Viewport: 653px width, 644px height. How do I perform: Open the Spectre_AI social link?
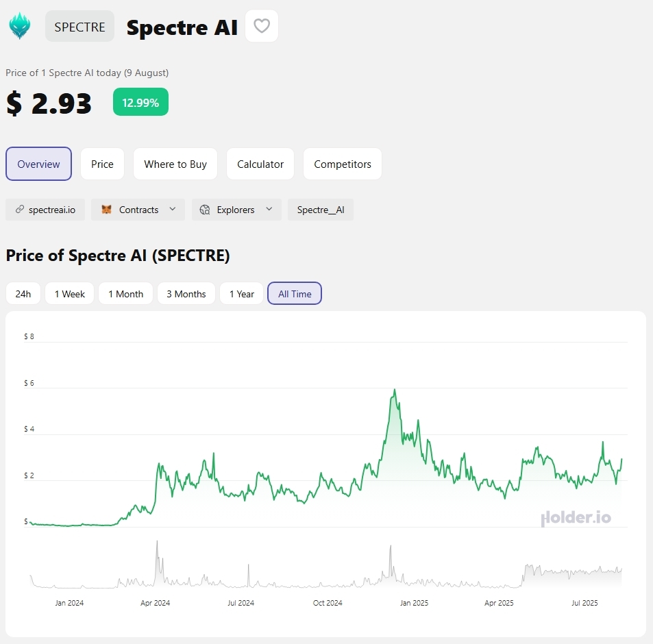321,210
